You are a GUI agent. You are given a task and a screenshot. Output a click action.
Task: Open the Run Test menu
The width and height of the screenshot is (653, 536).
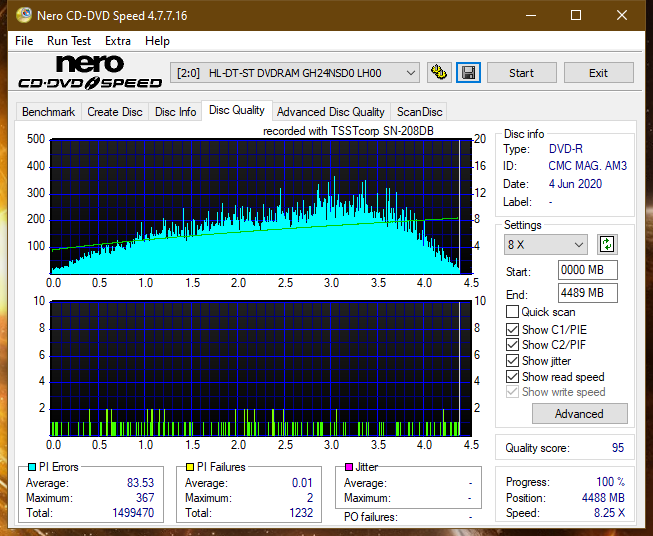(x=69, y=41)
